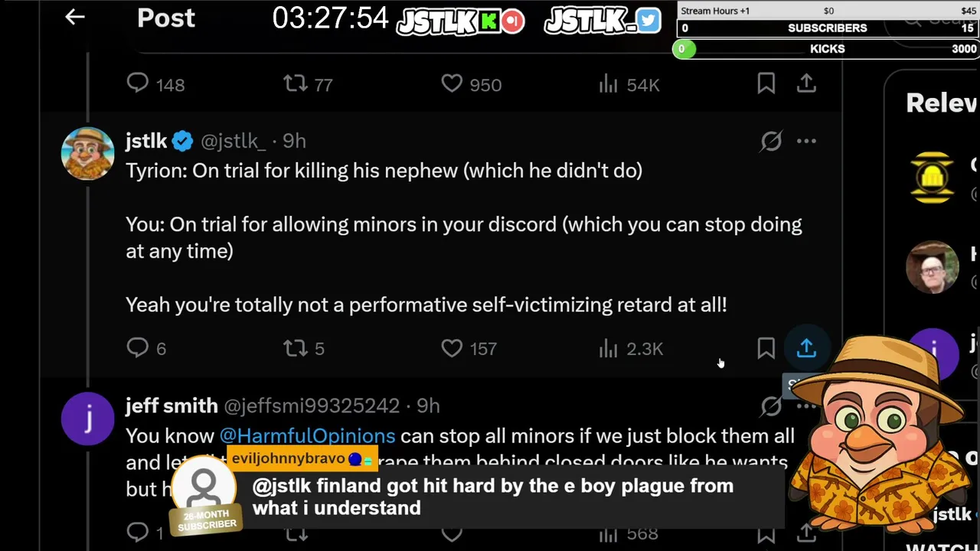Go back using the Post arrow
980x551 pixels.
click(74, 17)
